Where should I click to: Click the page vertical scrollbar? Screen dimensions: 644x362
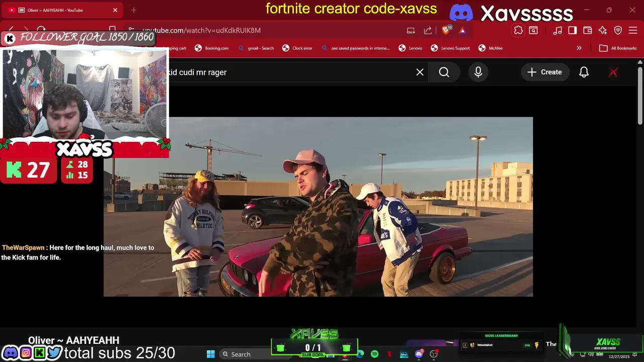640,96
